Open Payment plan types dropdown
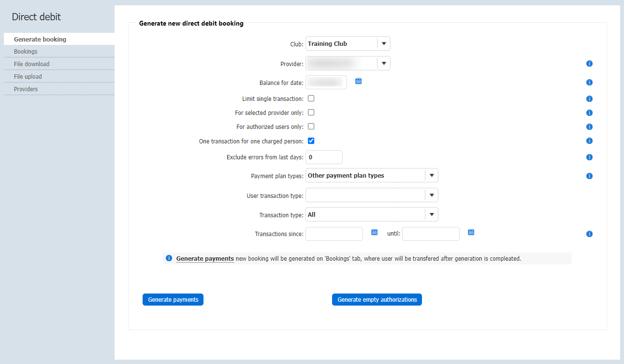Image resolution: width=624 pixels, height=364 pixels. [x=432, y=175]
